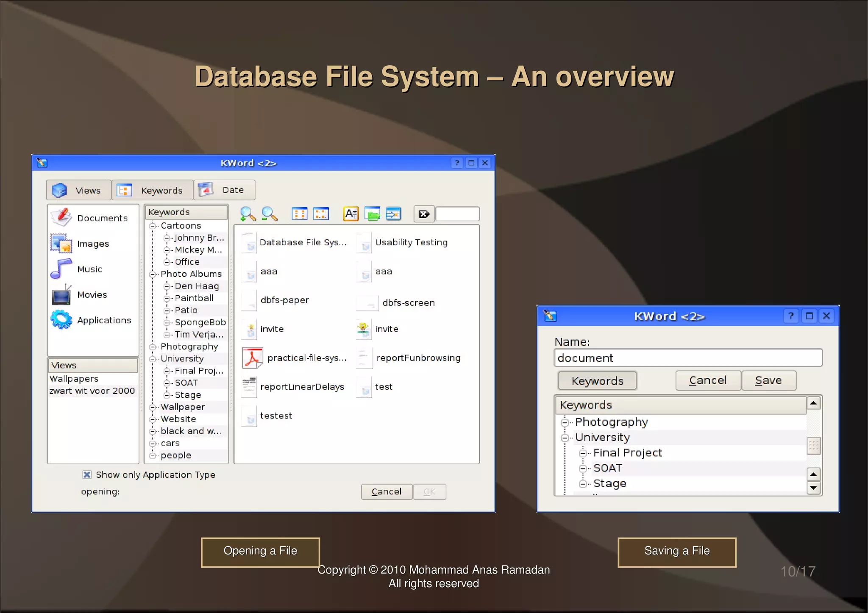Open the practical-file-sys PDF icon

pos(253,358)
